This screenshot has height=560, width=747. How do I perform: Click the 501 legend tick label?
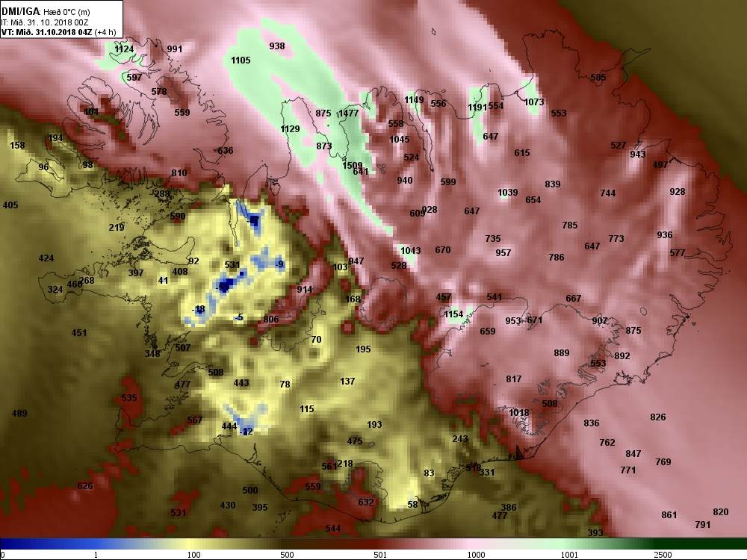coord(379,555)
